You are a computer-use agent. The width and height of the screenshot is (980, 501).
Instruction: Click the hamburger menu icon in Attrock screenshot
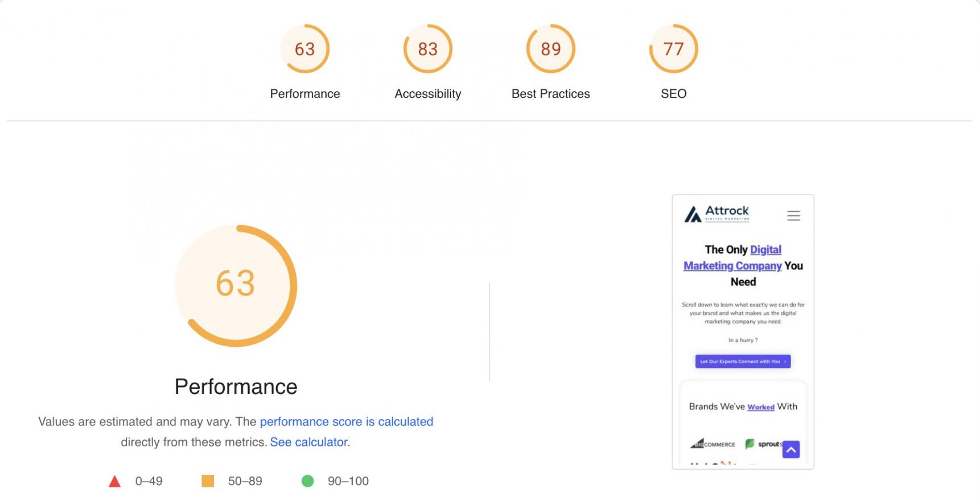tap(793, 216)
